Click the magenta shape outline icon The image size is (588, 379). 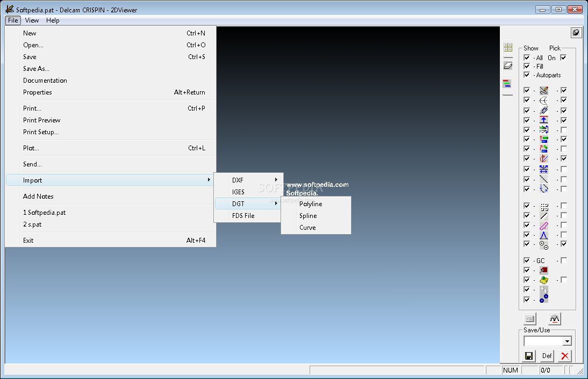point(544,225)
